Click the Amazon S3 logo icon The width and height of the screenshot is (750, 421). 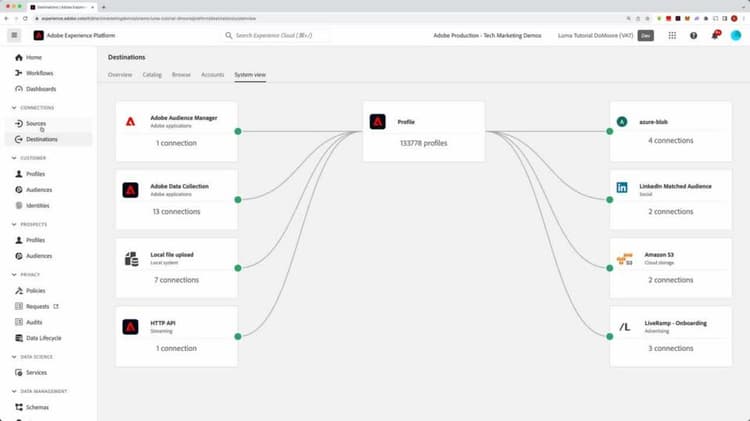pyautogui.click(x=625, y=259)
